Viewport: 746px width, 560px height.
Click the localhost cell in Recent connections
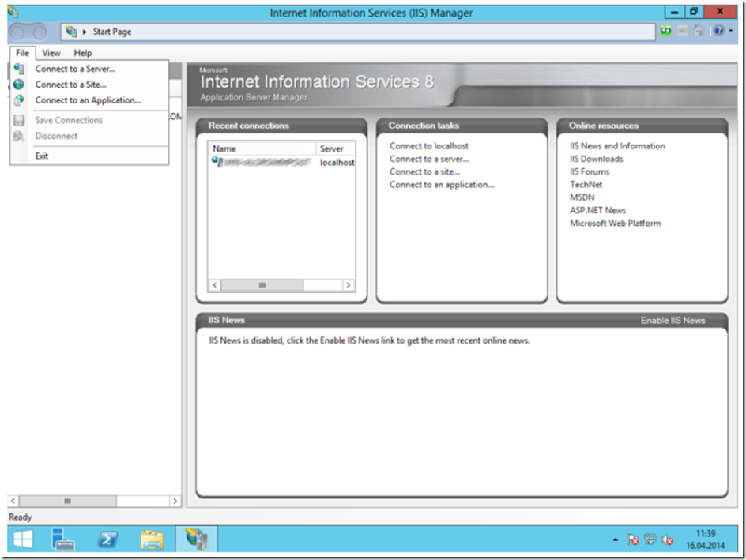(337, 163)
